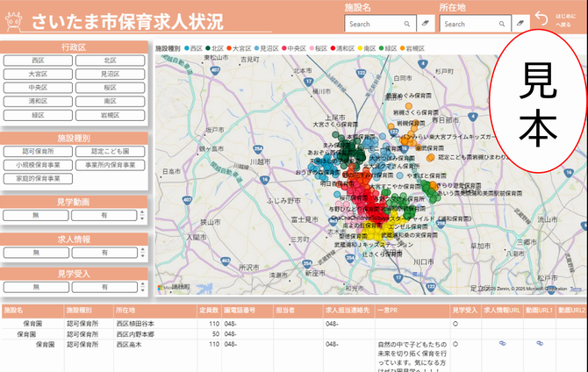Click the 求人情報 slicer scroll arrows
588x372 pixels.
141,251
